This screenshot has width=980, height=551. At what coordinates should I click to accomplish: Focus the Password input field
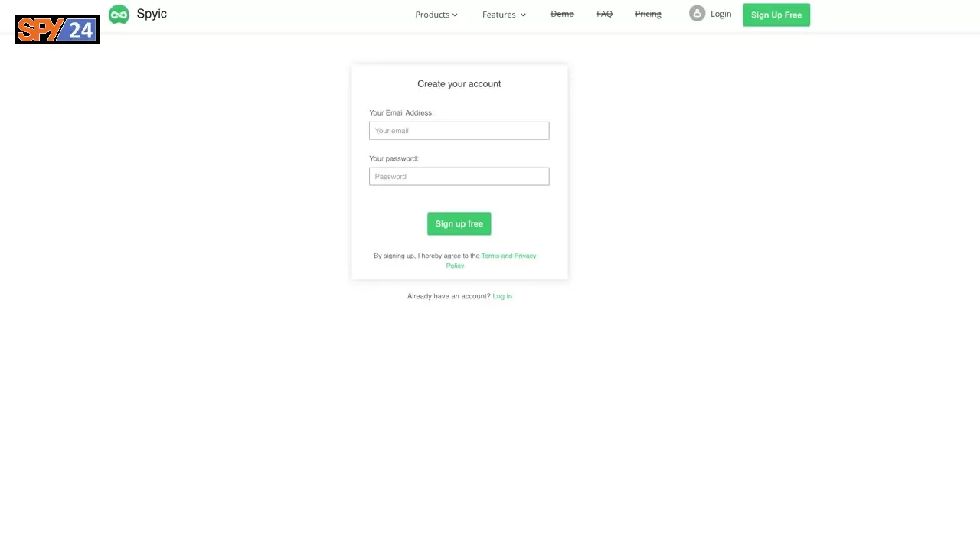click(x=459, y=177)
